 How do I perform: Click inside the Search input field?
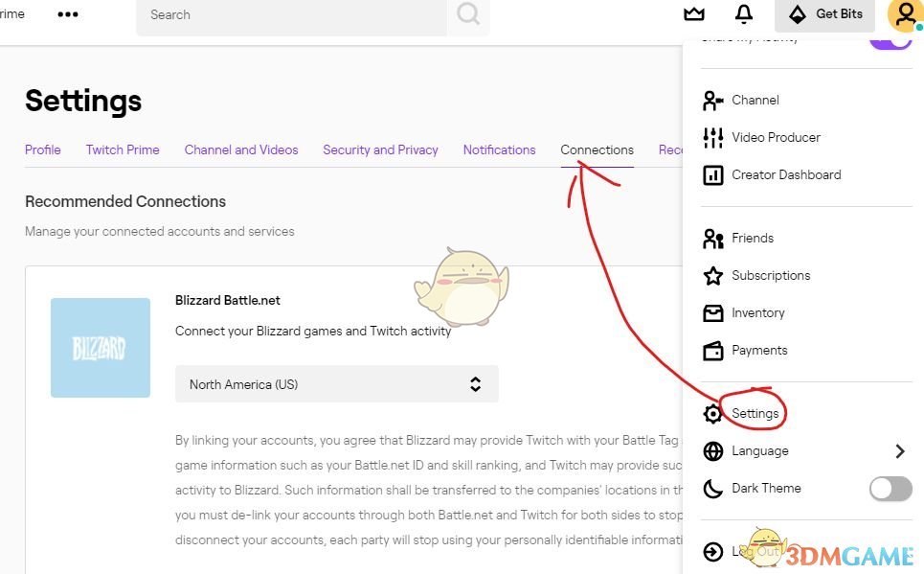click(291, 14)
